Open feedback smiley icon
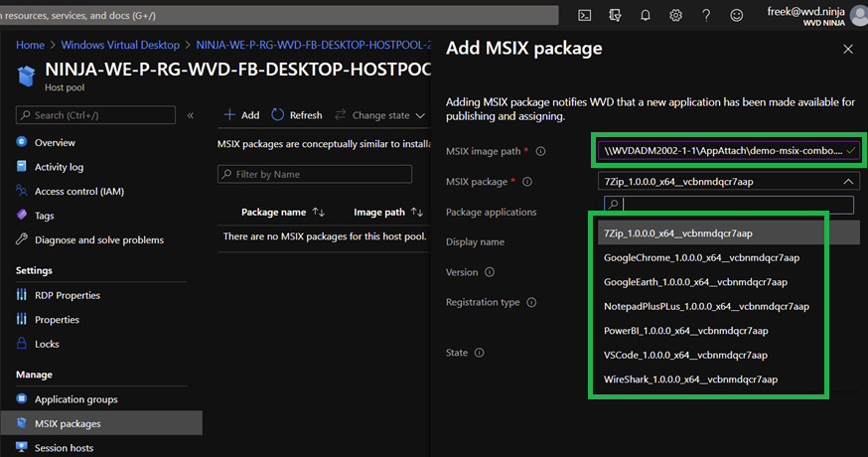The image size is (868, 457). click(x=736, y=16)
